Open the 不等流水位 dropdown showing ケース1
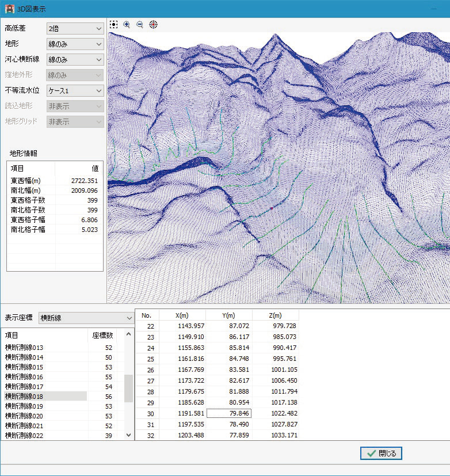Image resolution: width=450 pixels, height=476 pixels. [75, 91]
